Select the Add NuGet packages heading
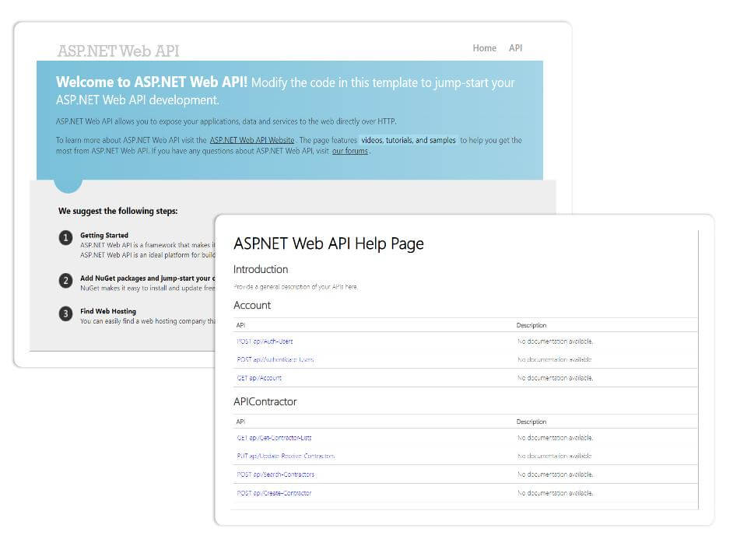The width and height of the screenshot is (747, 560). click(148, 278)
